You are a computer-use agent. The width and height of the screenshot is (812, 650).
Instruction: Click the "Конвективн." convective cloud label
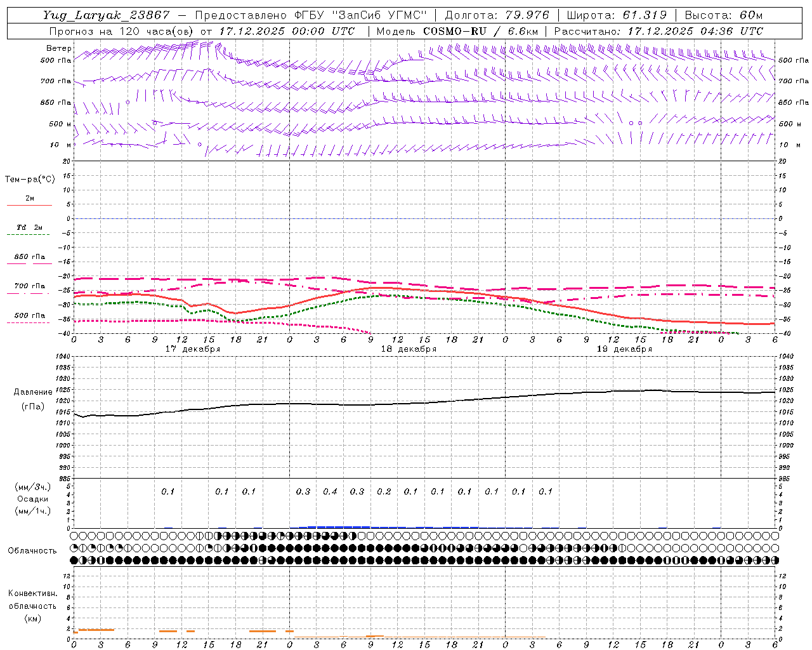33,594
